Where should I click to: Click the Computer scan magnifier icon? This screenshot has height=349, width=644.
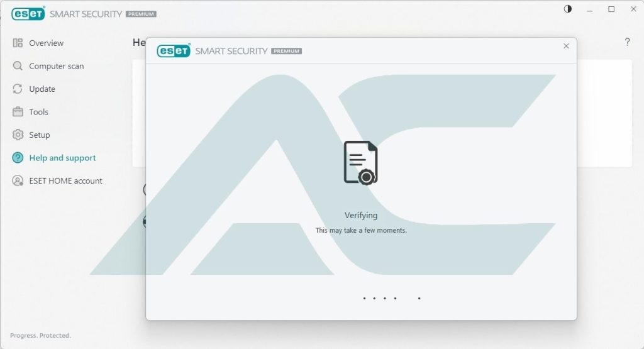pyautogui.click(x=18, y=65)
